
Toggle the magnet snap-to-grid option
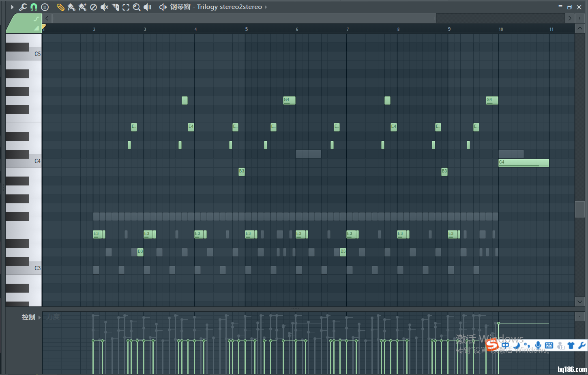(x=34, y=7)
